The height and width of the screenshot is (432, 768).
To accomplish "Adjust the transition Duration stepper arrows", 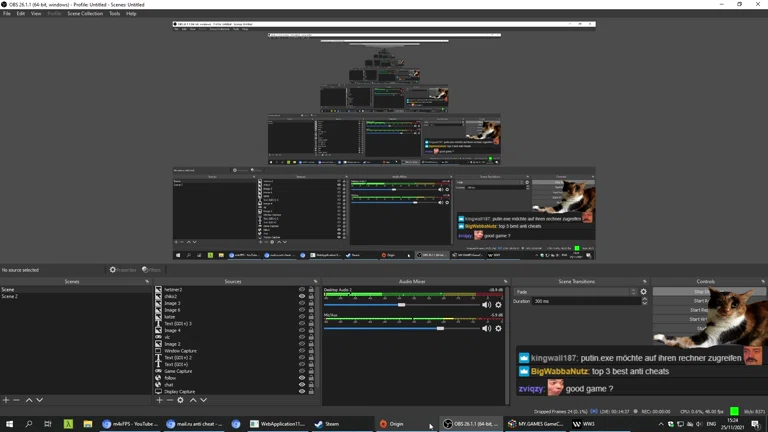I will (643, 301).
